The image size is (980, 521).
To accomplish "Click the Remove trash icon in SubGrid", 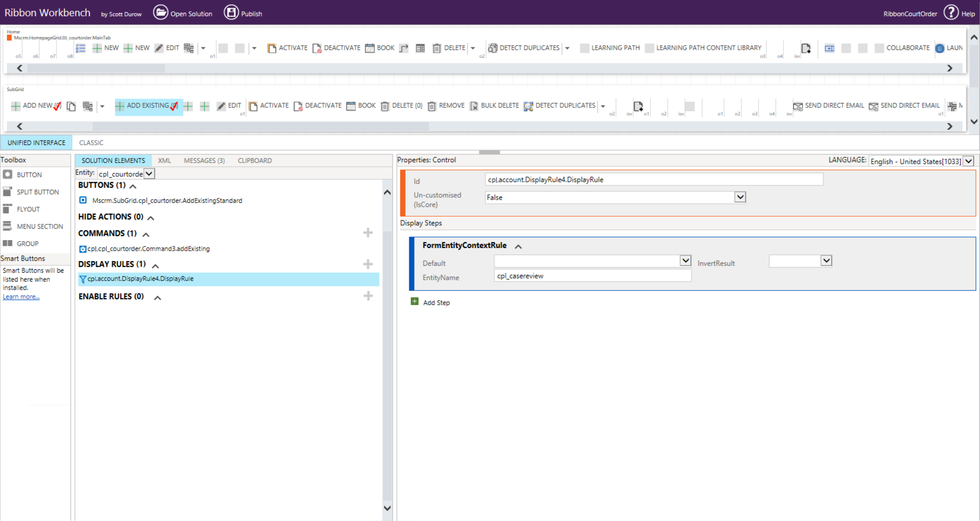I will point(432,106).
